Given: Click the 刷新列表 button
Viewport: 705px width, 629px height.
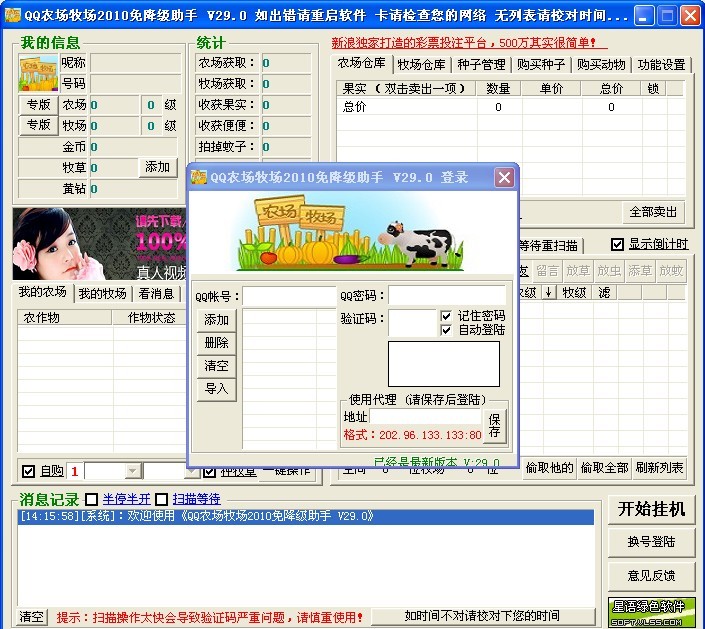Looking at the screenshot, I should (659, 468).
